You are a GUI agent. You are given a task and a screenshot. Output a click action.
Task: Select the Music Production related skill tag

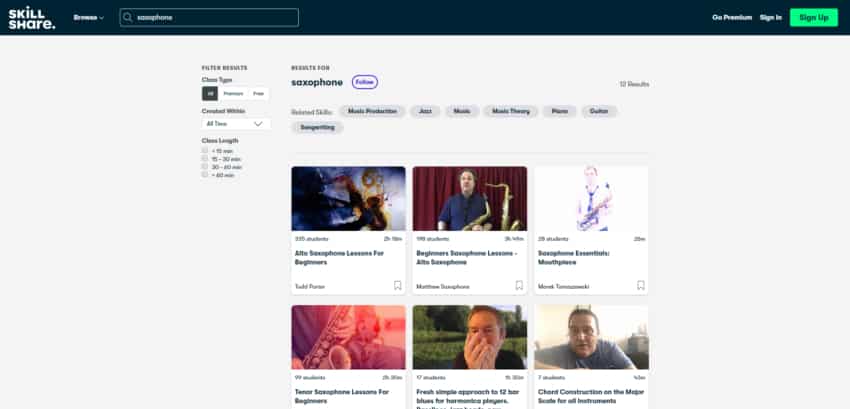coord(372,111)
